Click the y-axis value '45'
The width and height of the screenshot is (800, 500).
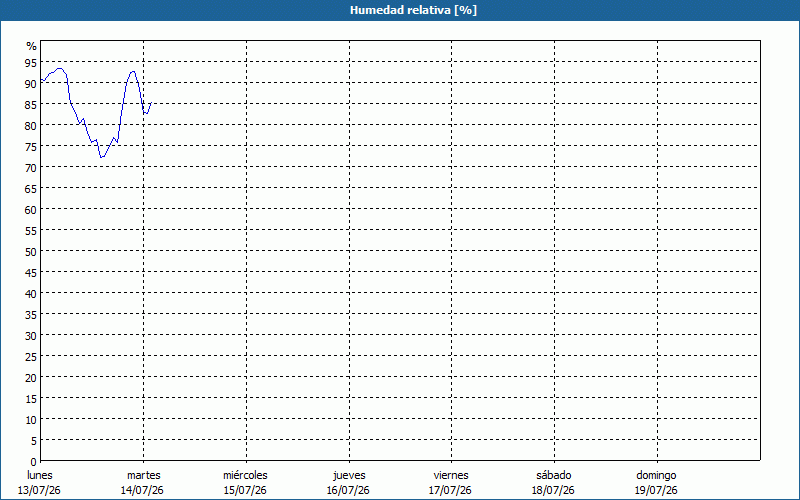click(x=31, y=273)
